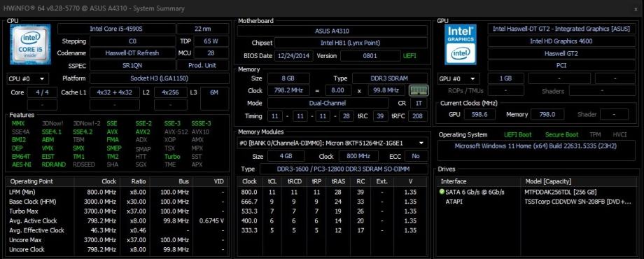This screenshot has height=259, width=644.
Task: Click the Turbo feature label
Action: tap(172, 156)
